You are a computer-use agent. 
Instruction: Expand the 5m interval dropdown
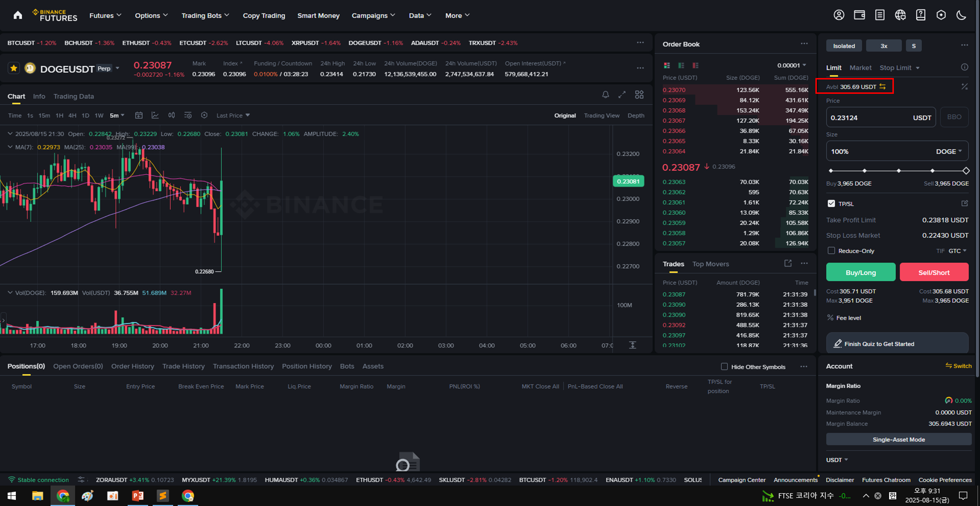click(x=117, y=115)
